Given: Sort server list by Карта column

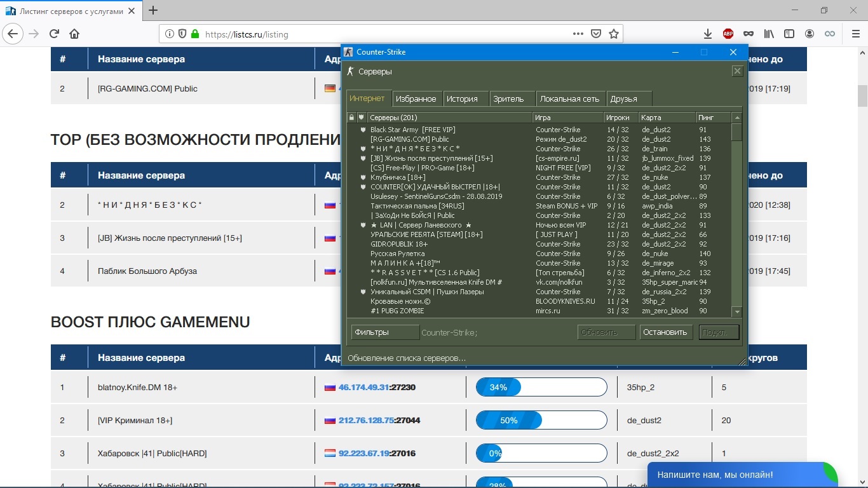Looking at the screenshot, I should tap(667, 118).
